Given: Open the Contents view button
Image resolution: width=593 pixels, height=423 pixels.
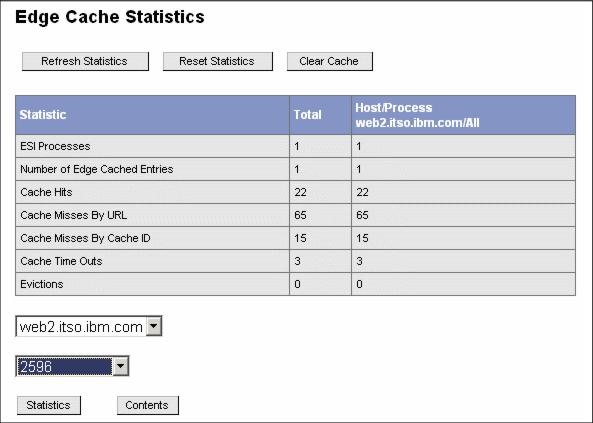Looking at the screenshot, I should (147, 405).
